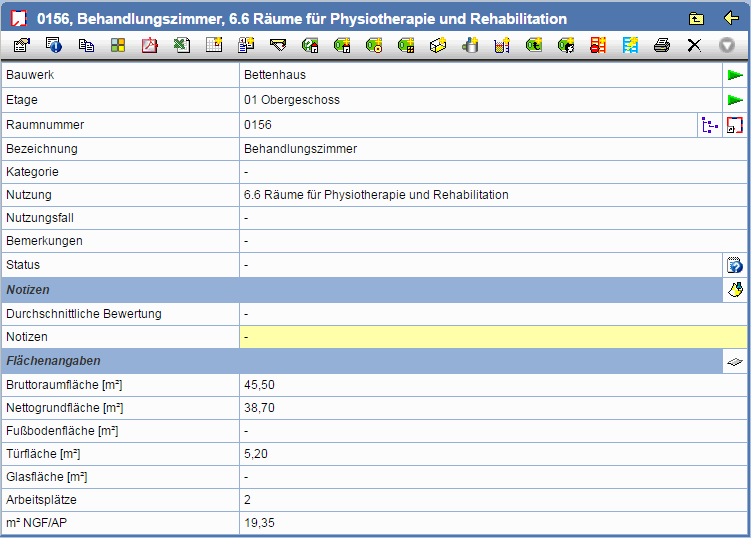Open the info sheet icon
751x538 pixels.
[54, 45]
